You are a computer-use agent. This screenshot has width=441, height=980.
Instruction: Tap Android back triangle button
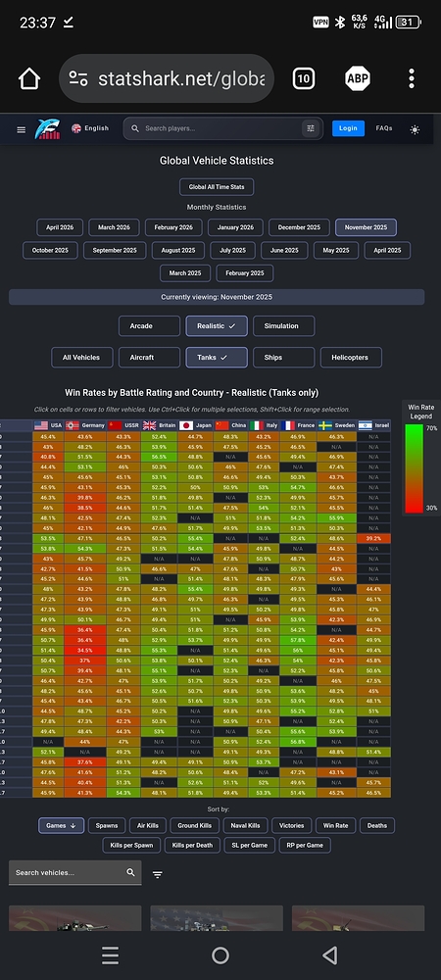(330, 955)
